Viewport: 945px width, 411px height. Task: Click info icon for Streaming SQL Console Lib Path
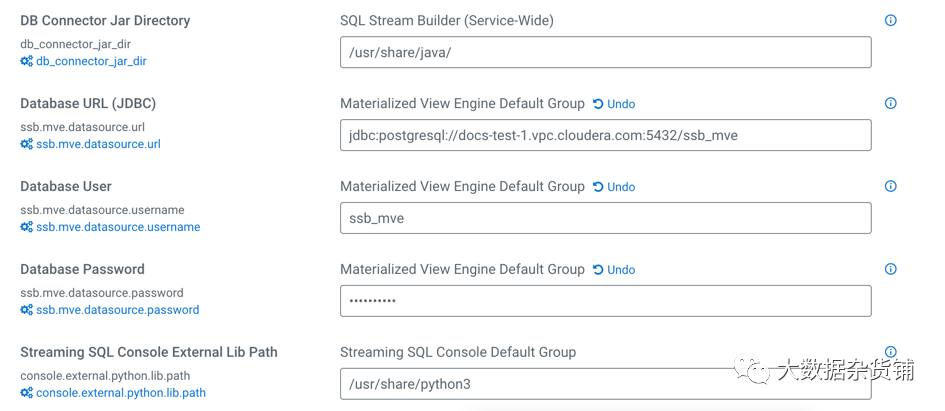(x=890, y=352)
